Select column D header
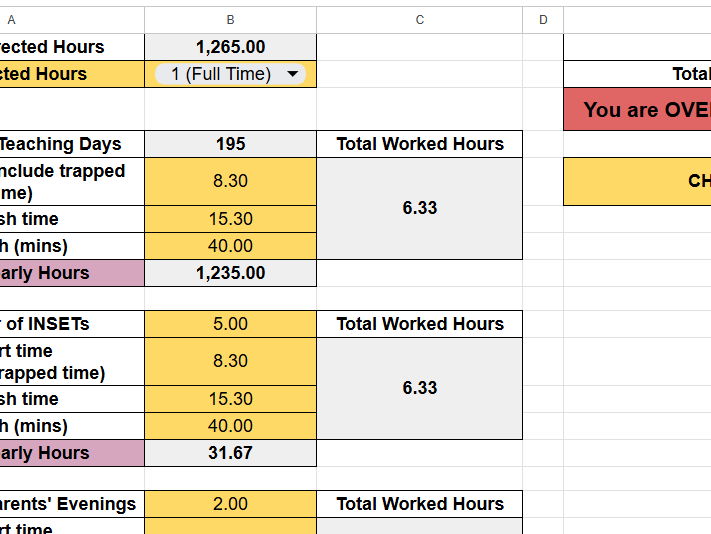Image resolution: width=711 pixels, height=534 pixels. pos(543,20)
